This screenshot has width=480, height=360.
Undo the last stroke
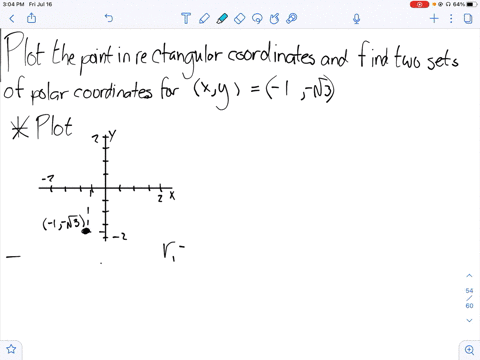pos(109,18)
